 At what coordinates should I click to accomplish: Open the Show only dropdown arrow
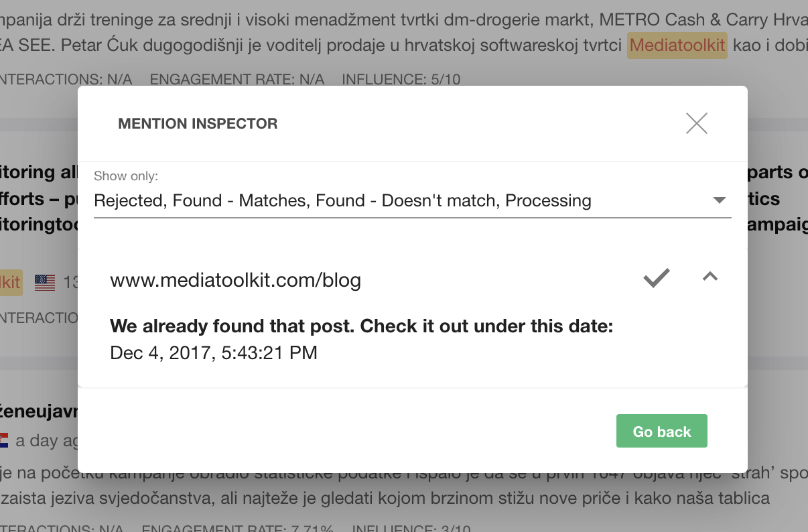click(x=720, y=200)
